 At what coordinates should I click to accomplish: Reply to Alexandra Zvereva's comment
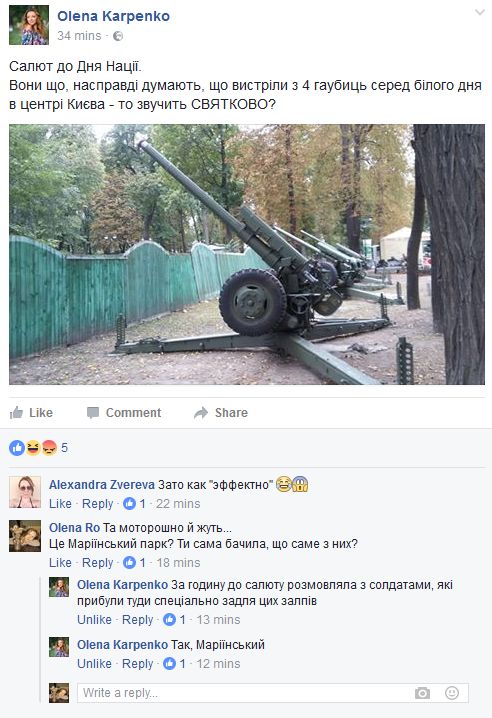97,504
